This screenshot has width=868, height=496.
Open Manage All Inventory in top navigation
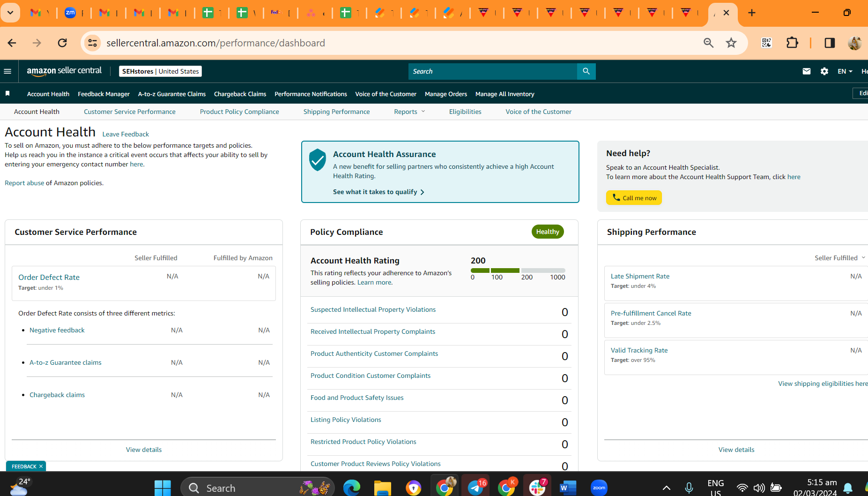(505, 94)
